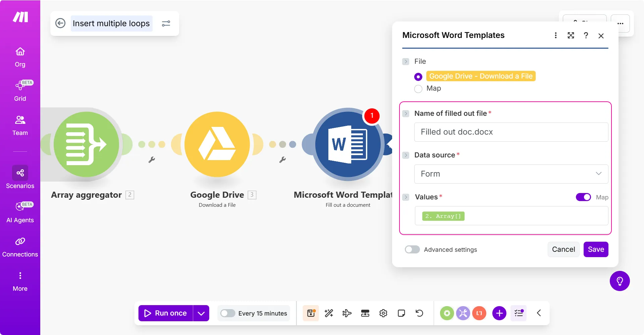Open the purple Tools icon
This screenshot has width=644, height=335.
click(x=463, y=313)
